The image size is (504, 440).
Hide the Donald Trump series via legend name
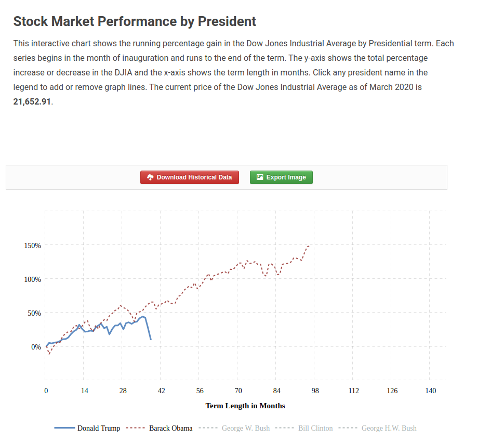(x=99, y=429)
